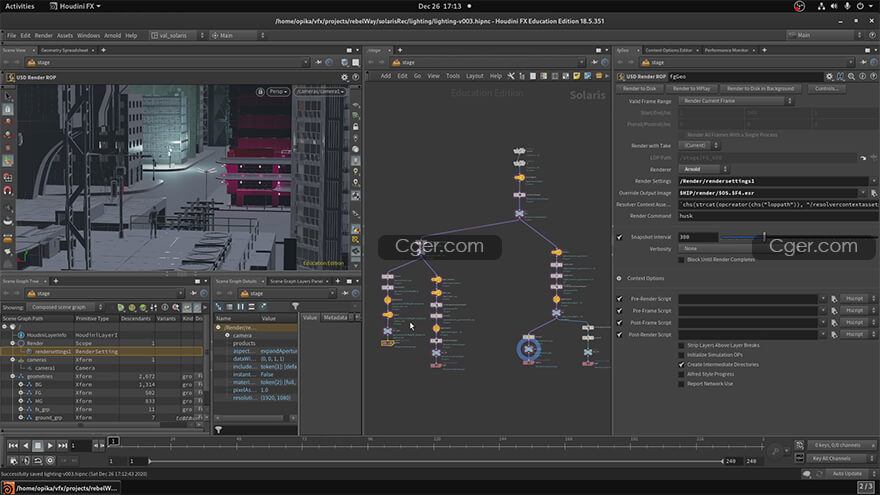Image resolution: width=880 pixels, height=495 pixels.
Task: Click the pin icon in scene graph tree path bar
Action: point(192,293)
